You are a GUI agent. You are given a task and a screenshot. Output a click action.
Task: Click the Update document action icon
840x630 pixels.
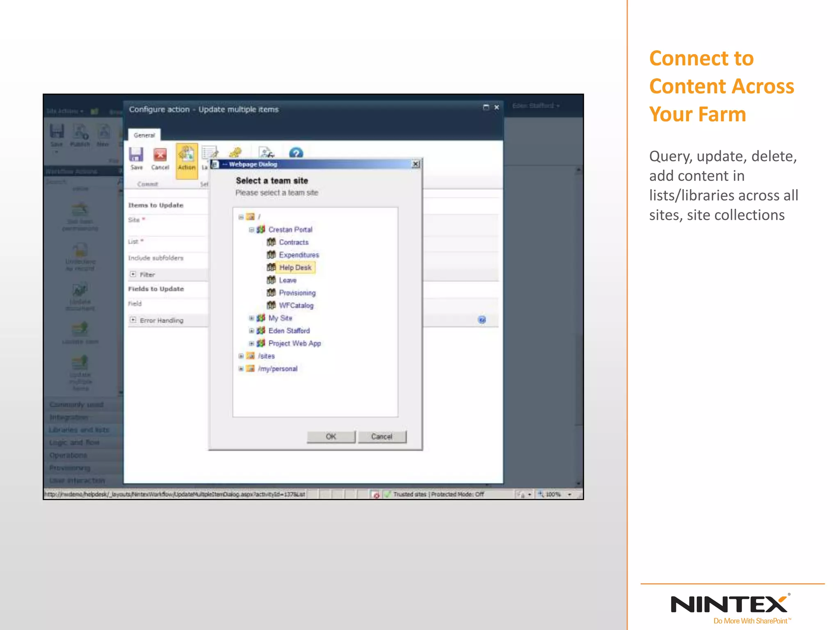click(80, 290)
